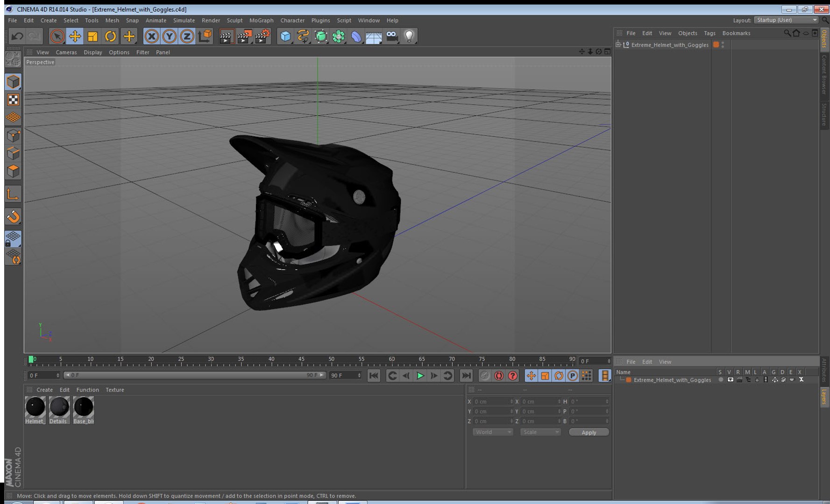Open Edit Render Settings
Image resolution: width=830 pixels, height=504 pixels.
[262, 36]
